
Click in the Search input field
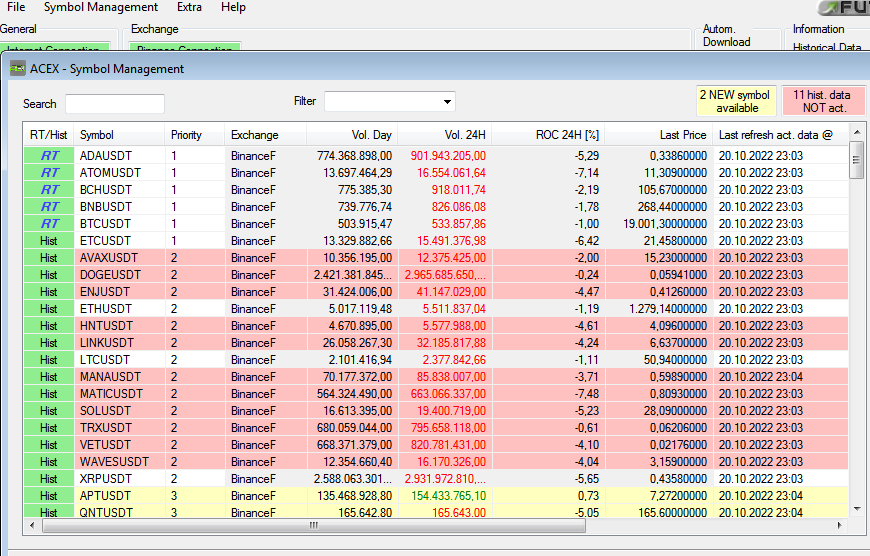115,104
